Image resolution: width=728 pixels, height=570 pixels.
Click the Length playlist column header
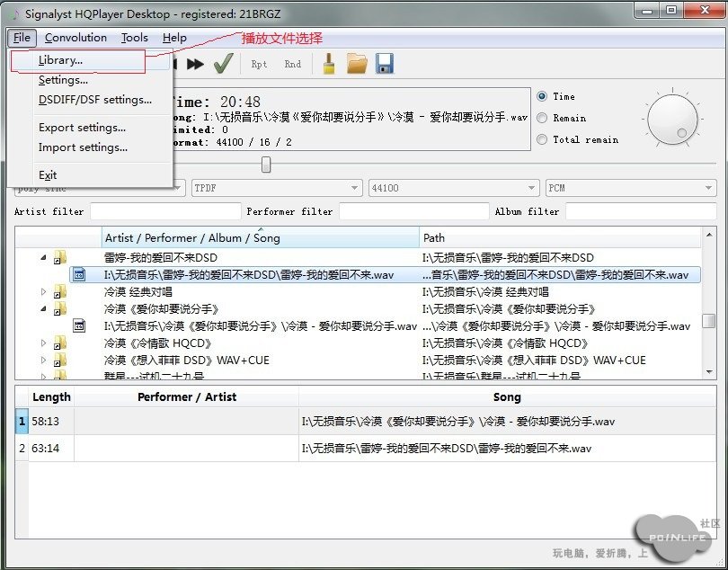[51, 397]
